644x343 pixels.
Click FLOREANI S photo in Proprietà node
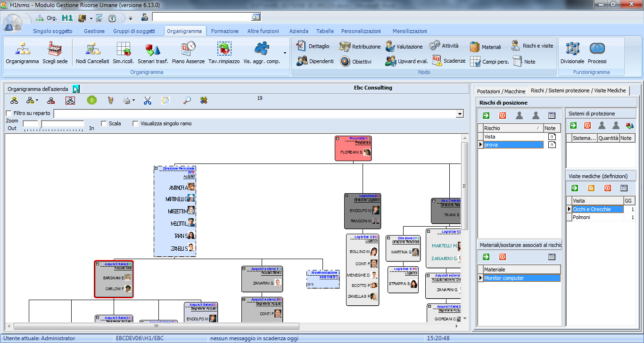pyautogui.click(x=366, y=152)
